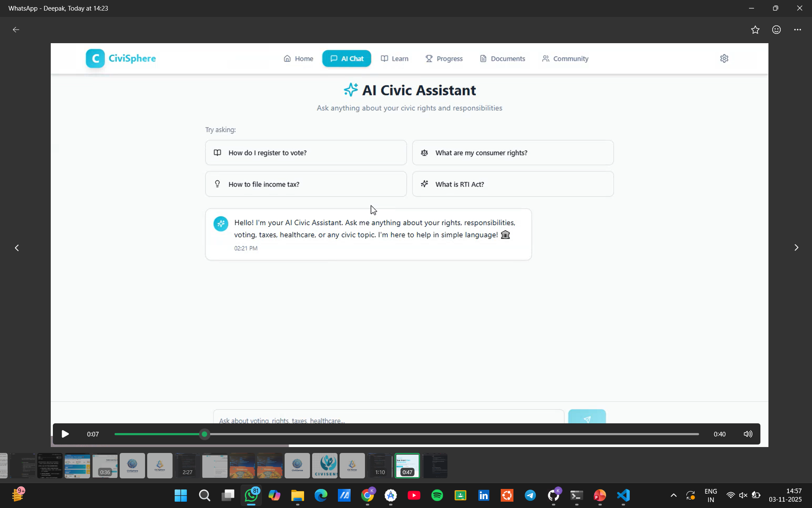Show hidden system tray icons chevron

pos(674,495)
